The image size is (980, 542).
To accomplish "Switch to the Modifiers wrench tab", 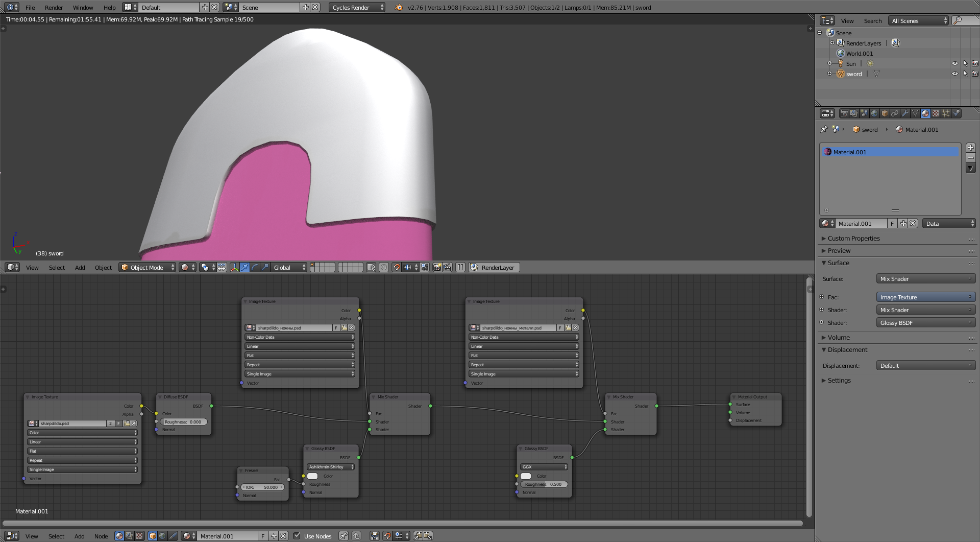I will point(905,113).
